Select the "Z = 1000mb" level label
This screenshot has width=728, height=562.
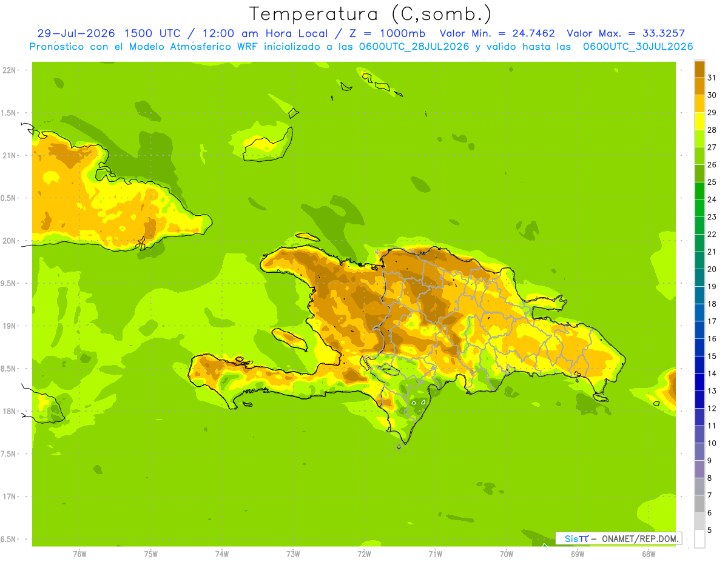[385, 33]
